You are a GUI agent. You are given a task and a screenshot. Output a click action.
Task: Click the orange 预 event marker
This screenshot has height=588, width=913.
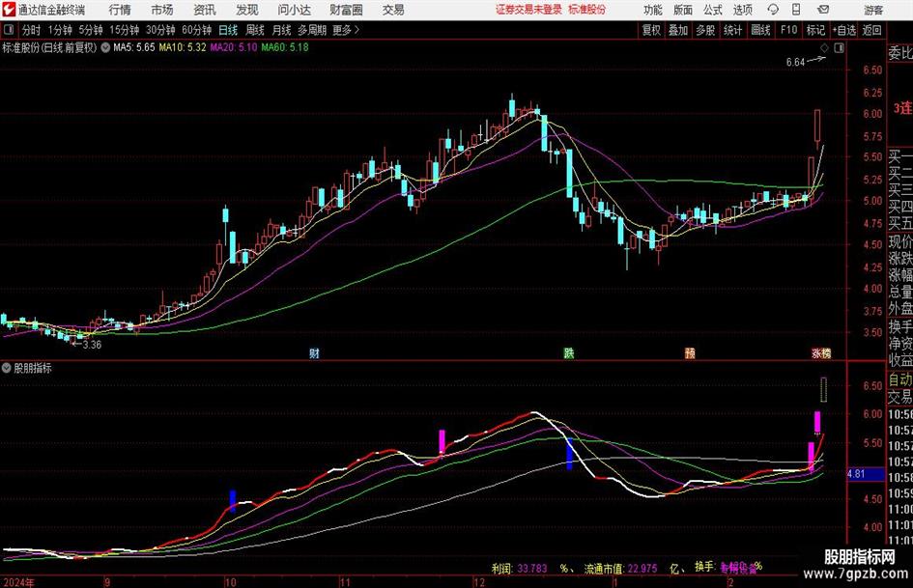click(x=690, y=352)
